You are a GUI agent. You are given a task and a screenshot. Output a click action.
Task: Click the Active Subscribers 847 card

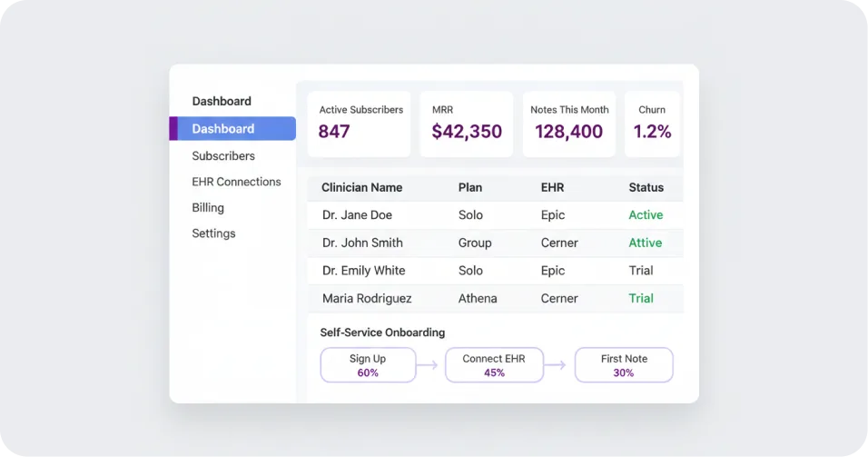[359, 124]
